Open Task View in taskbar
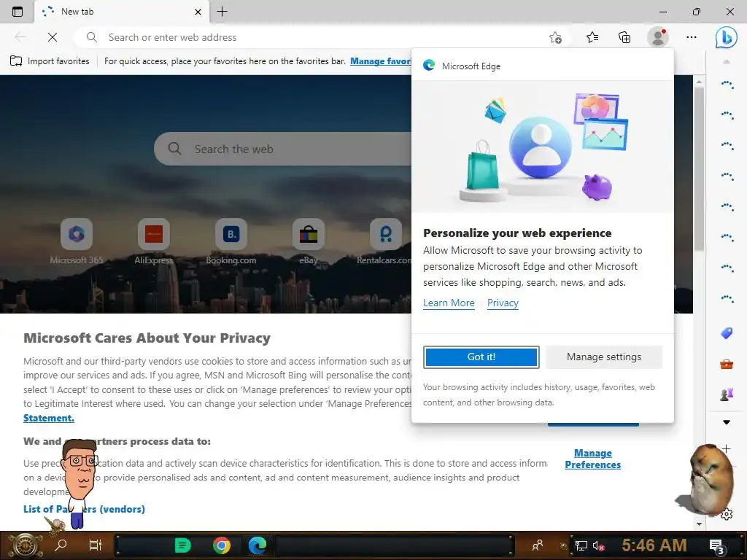 point(96,545)
